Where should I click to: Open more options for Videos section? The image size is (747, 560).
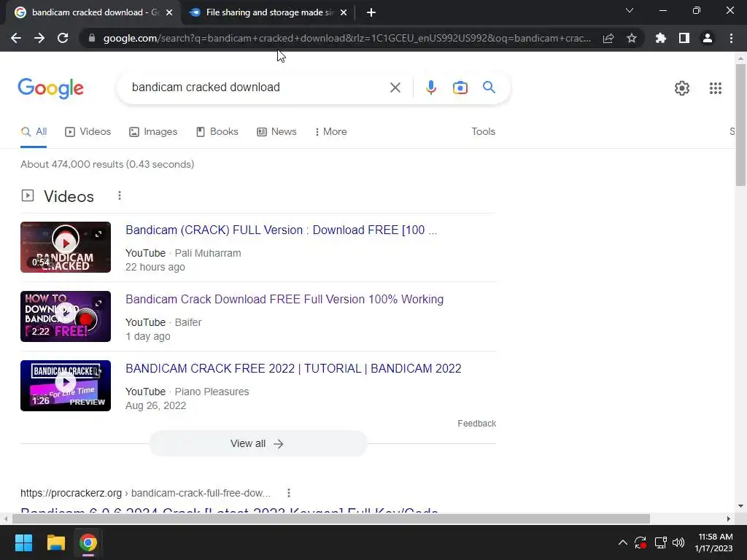coord(120,195)
